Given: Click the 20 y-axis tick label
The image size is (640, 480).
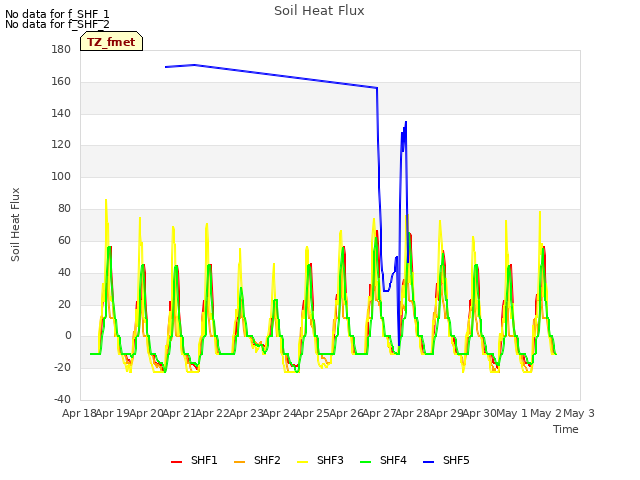Looking at the screenshot, I should [64, 304].
